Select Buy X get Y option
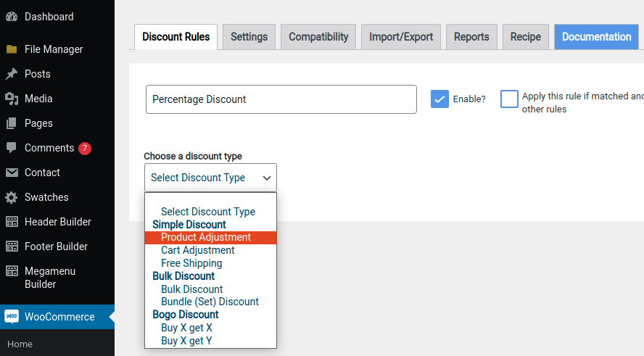This screenshot has width=644, height=356. tap(186, 341)
